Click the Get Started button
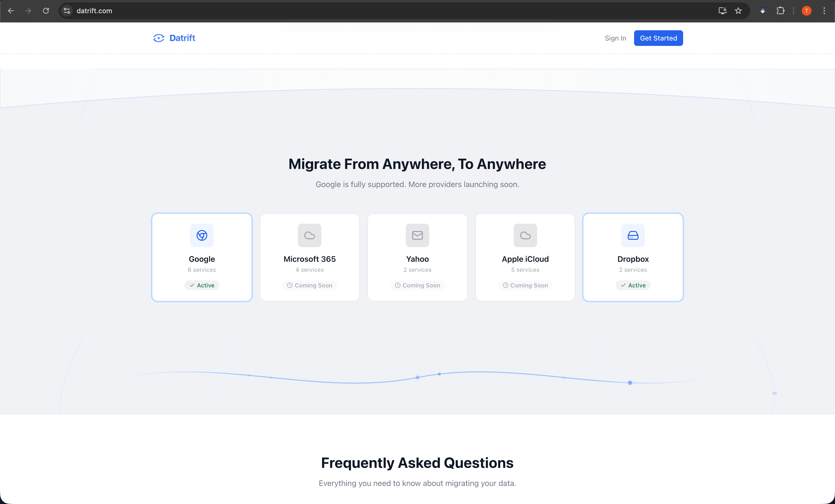 658,38
